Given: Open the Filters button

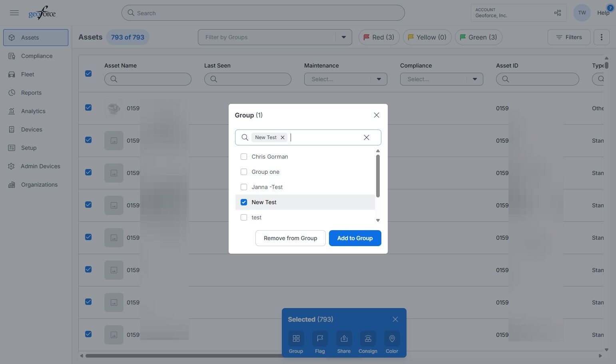Looking at the screenshot, I should (x=569, y=37).
